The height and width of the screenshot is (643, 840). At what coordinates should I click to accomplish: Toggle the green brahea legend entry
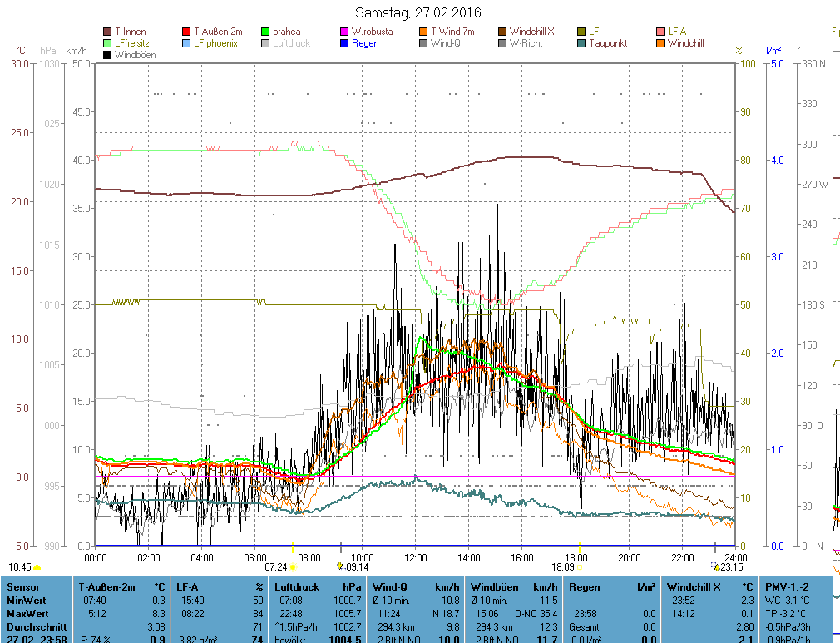(265, 32)
